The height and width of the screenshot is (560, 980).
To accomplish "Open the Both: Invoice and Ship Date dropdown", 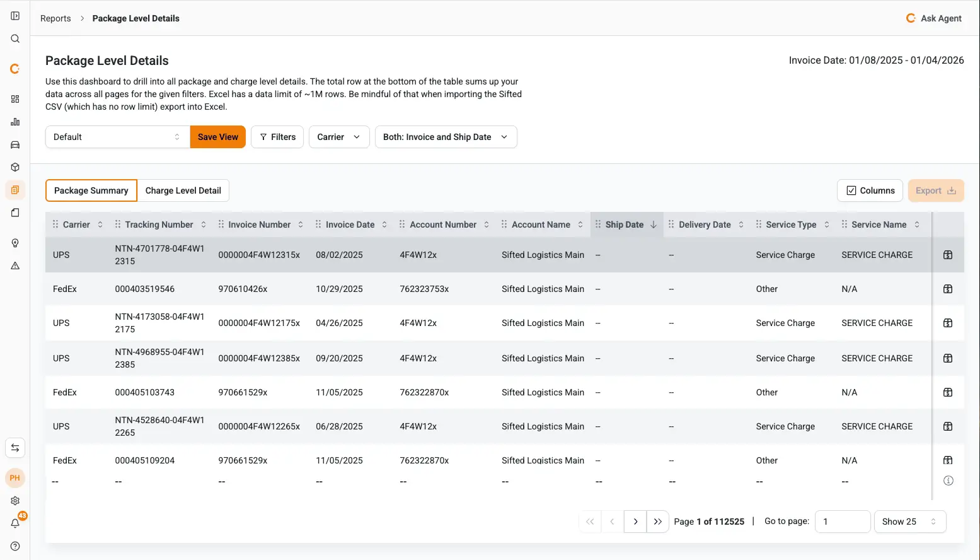I will point(446,137).
